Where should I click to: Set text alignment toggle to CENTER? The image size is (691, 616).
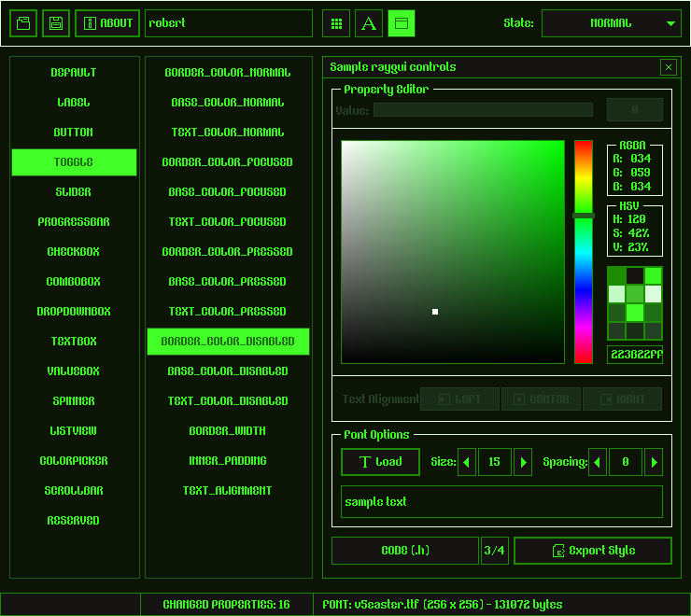[541, 399]
